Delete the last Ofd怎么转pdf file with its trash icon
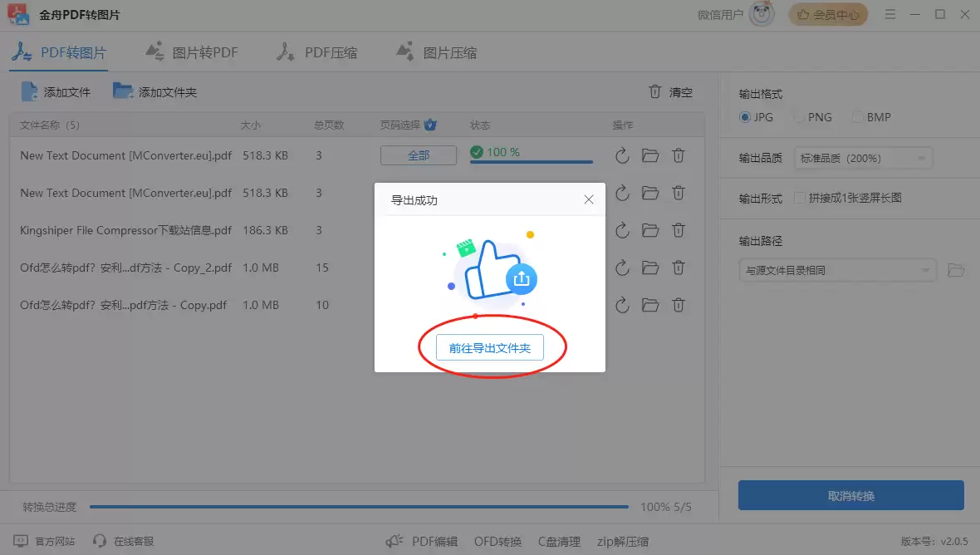980x555 pixels. click(679, 305)
